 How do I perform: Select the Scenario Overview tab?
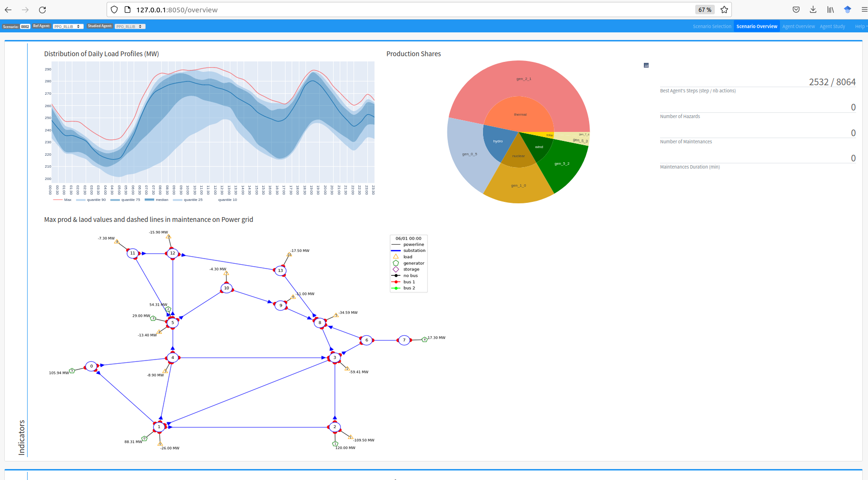pos(757,27)
